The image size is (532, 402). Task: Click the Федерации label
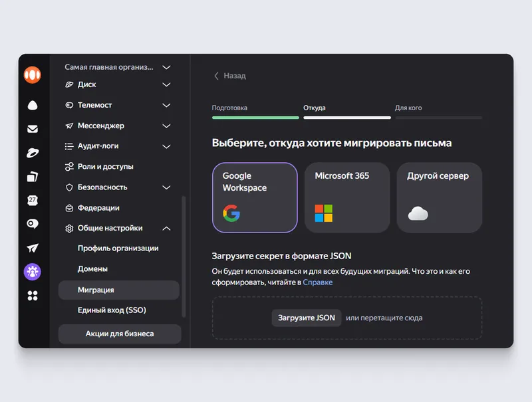(98, 208)
